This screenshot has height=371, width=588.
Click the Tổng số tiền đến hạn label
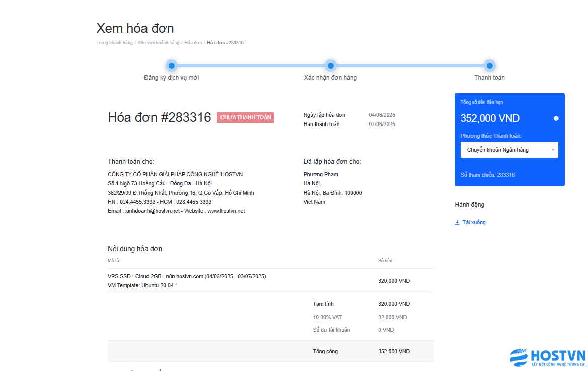tap(481, 102)
